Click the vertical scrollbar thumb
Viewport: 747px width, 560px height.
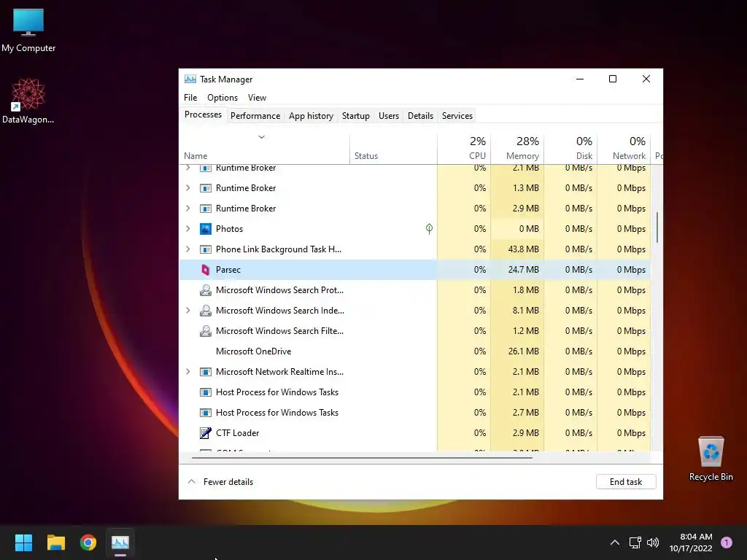657,227
